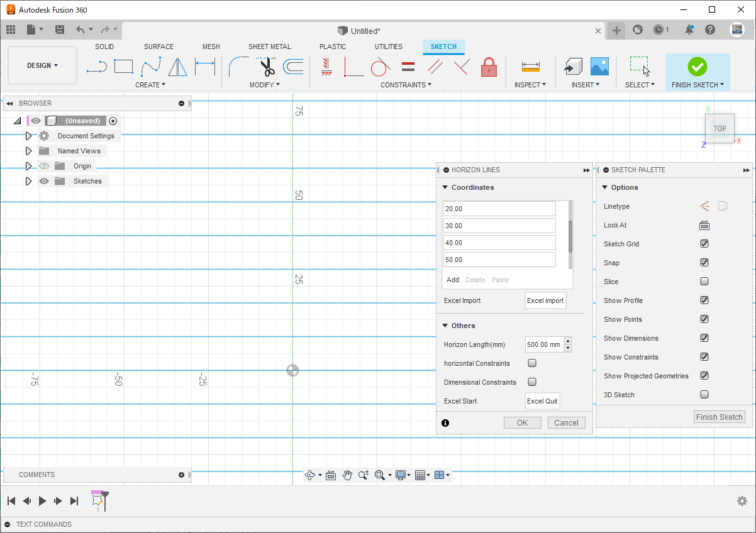Screen dimensions: 756x533
Task: Select the Fillet modify tool
Action: 238,66
